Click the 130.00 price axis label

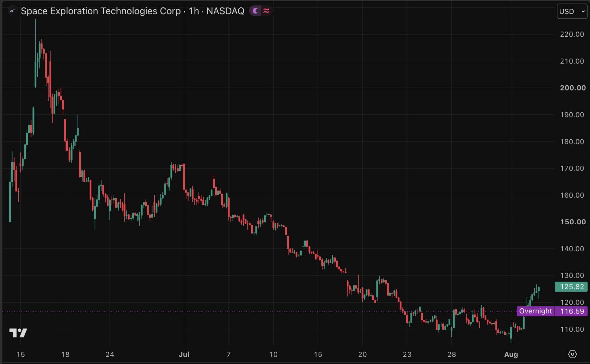(x=572, y=275)
